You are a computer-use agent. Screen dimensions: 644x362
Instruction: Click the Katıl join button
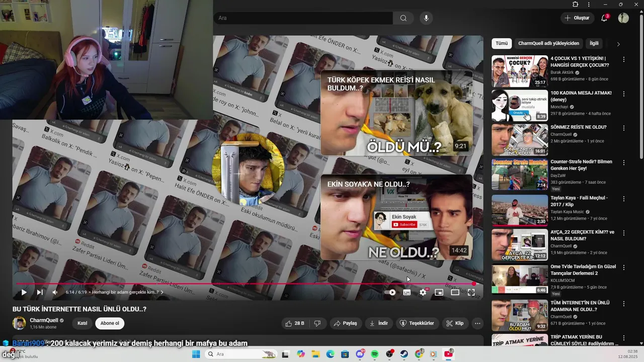tap(82, 323)
